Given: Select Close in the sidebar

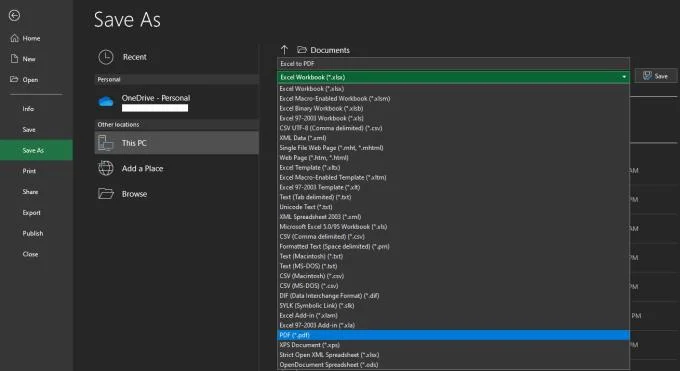Looking at the screenshot, I should [x=30, y=254].
